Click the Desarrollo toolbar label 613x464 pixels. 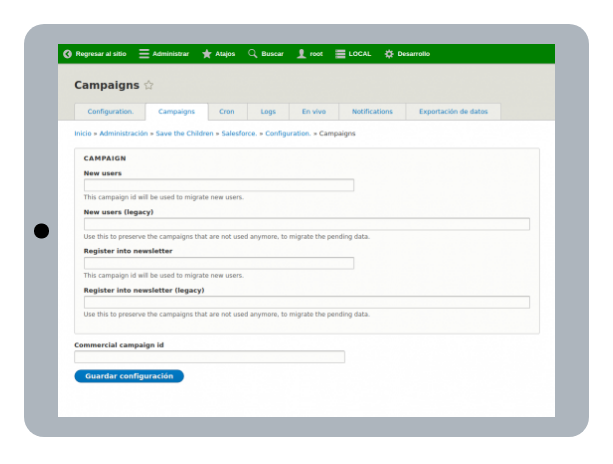[x=414, y=54]
